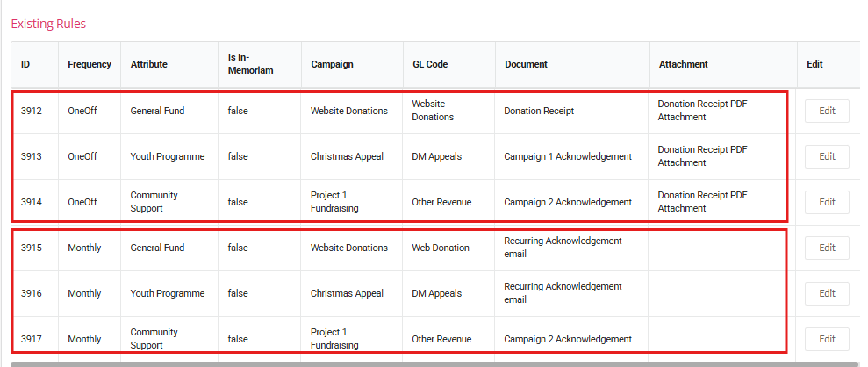The width and height of the screenshot is (868, 367).
Task: Click the Document column header
Action: tap(526, 64)
